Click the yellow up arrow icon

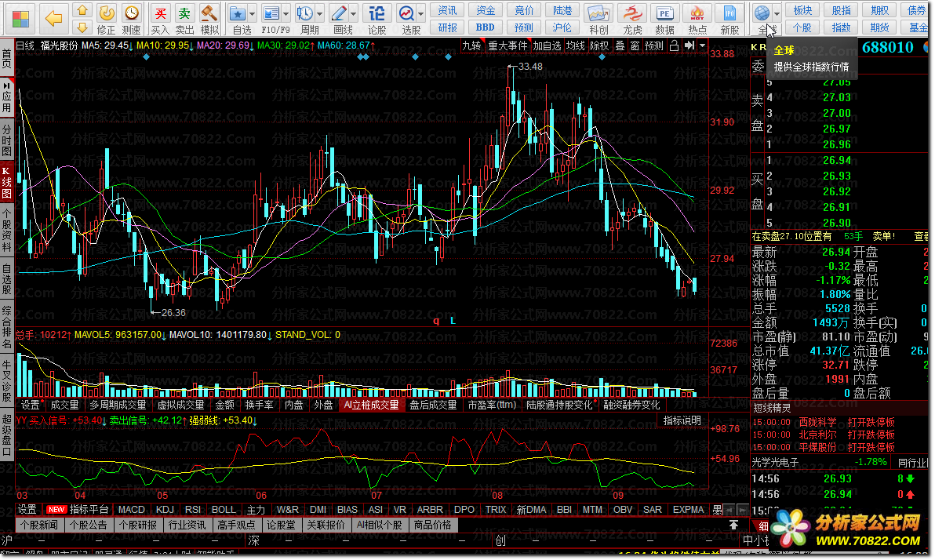coord(82,10)
